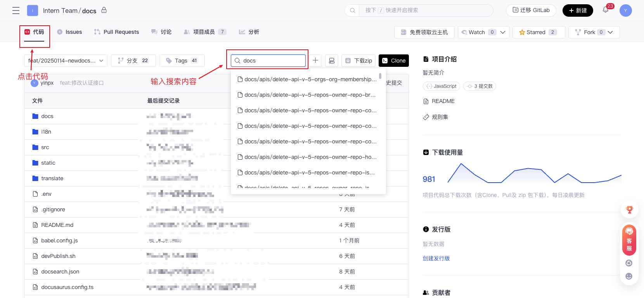
Task: Click the docs file search field
Action: click(272, 61)
